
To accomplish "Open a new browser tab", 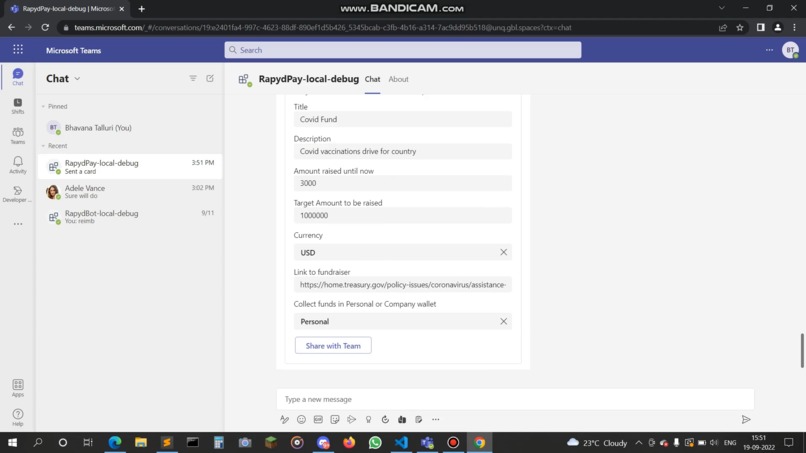I will point(141,9).
